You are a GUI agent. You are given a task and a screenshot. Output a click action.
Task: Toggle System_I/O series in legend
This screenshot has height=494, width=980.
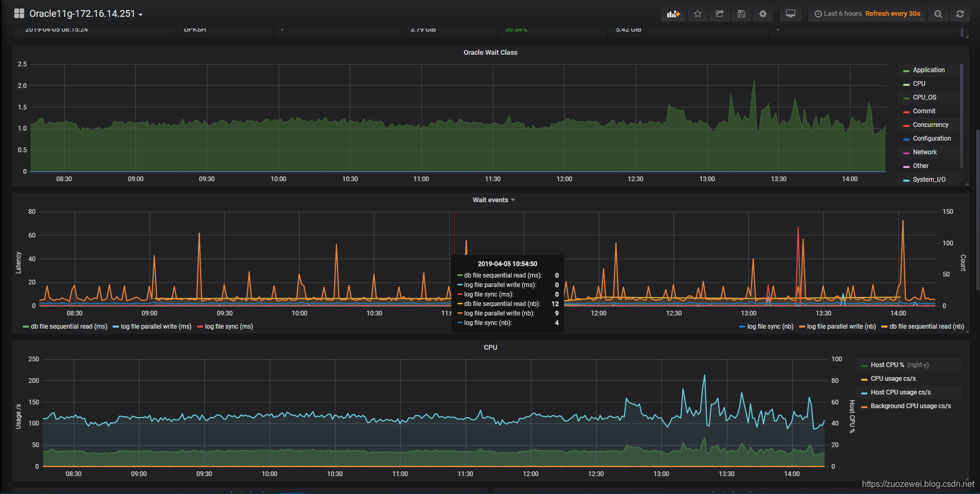point(929,180)
